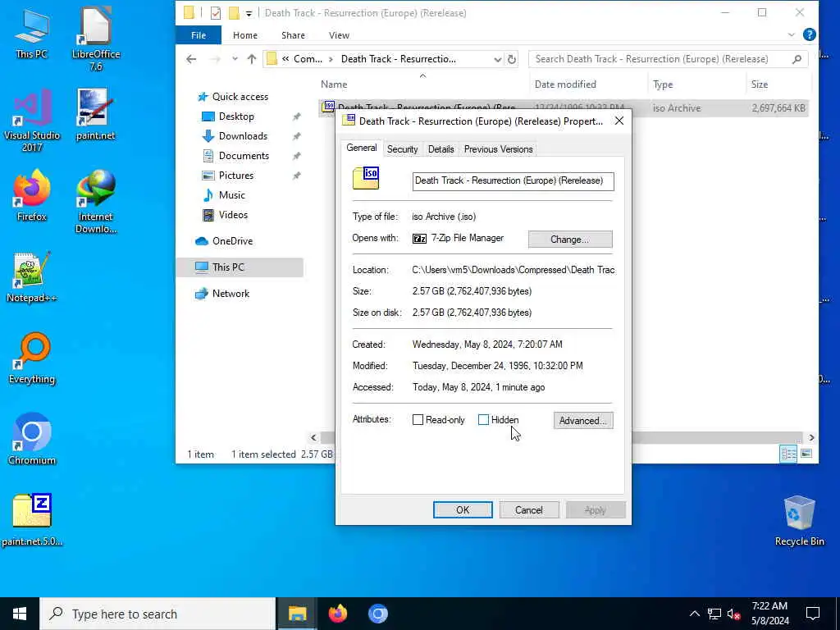Switch Explorer to details view layout
This screenshot has width=840, height=630.
point(788,454)
